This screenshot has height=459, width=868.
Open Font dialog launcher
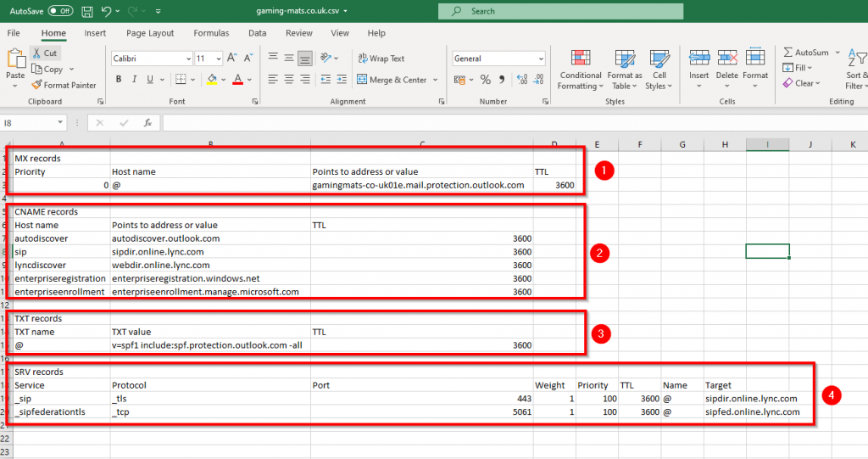[x=254, y=102]
